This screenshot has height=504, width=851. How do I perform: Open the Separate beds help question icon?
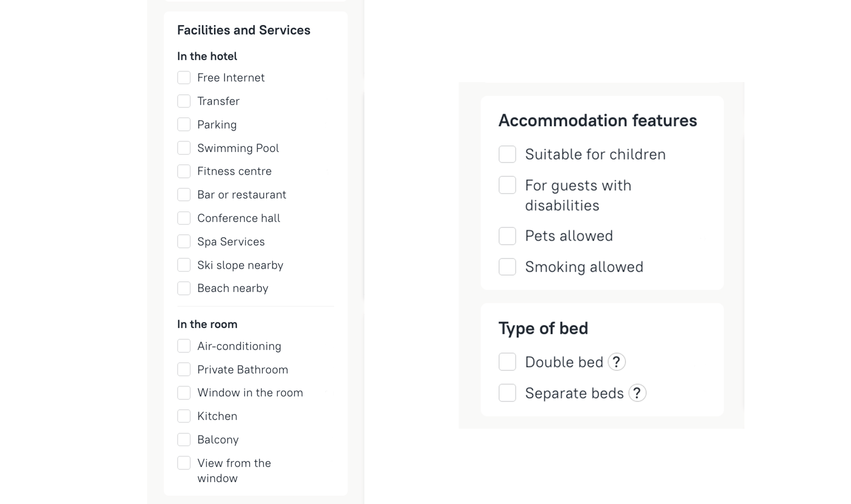[637, 393]
